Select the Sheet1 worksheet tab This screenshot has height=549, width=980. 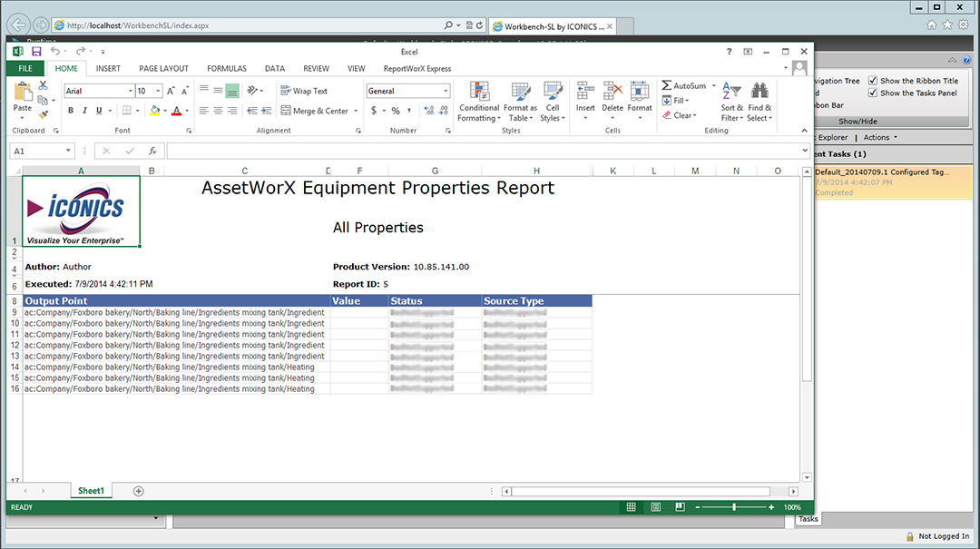(91, 491)
